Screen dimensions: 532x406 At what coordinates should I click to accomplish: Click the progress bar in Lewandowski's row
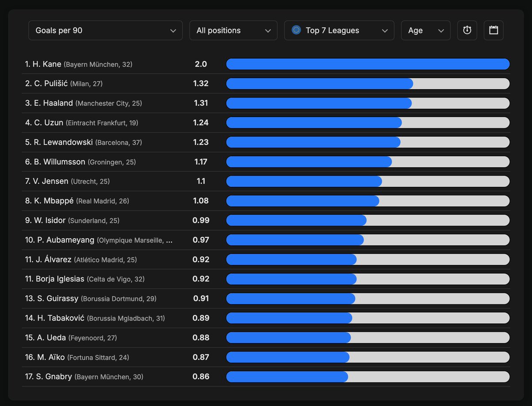368,142
